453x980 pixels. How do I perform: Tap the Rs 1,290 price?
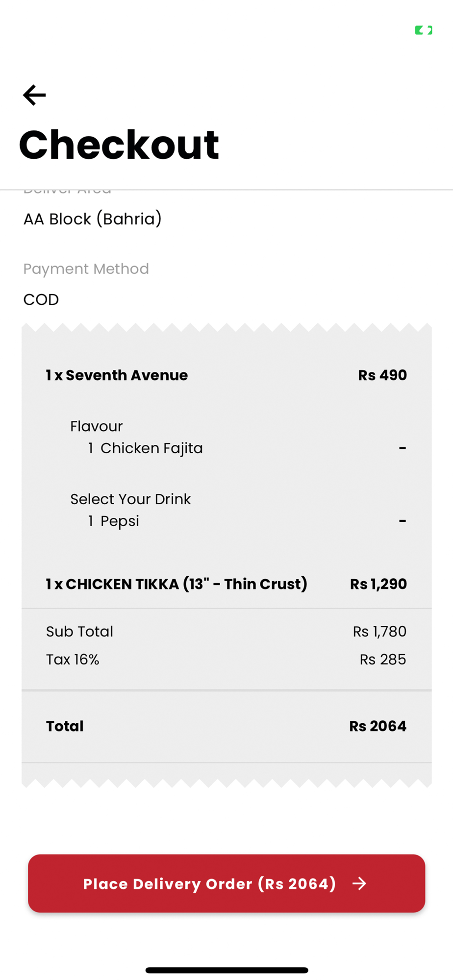click(378, 584)
